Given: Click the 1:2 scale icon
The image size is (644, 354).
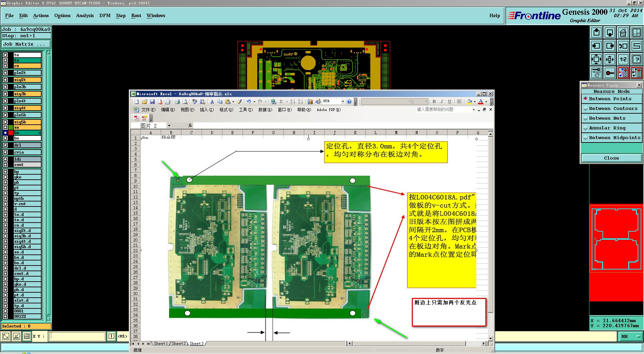Looking at the screenshot, I should tap(623, 59).
